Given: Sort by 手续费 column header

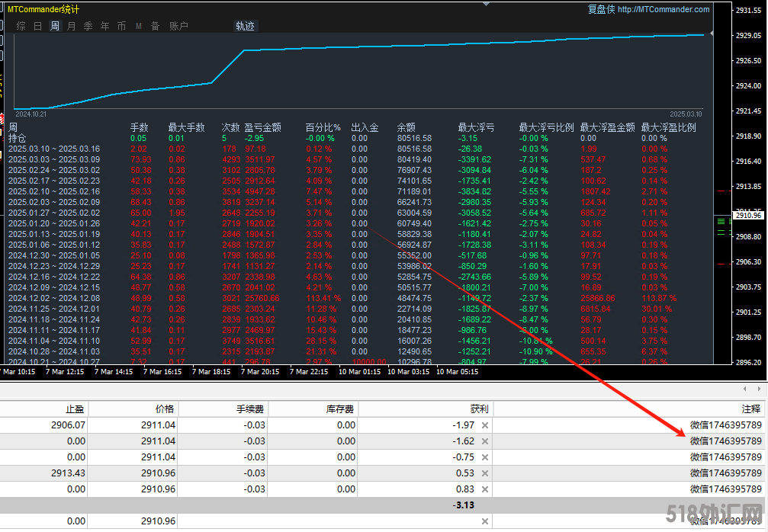Looking at the screenshot, I should click(x=249, y=409).
